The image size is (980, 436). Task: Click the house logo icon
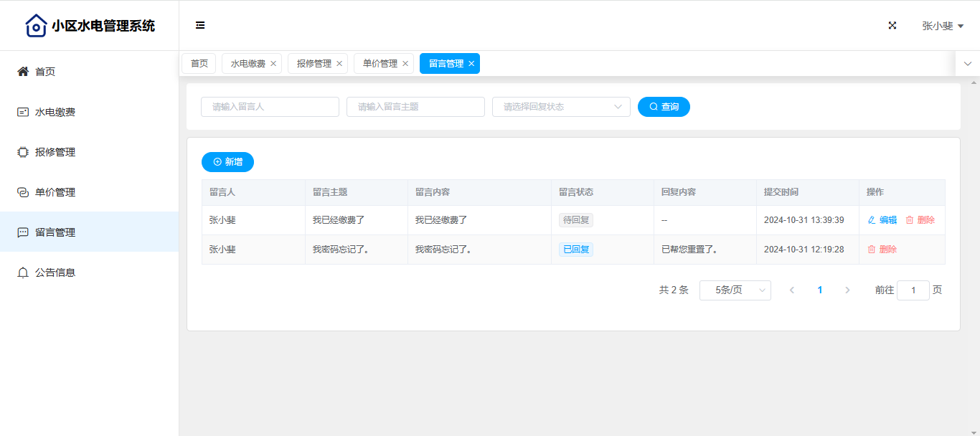pos(36,26)
